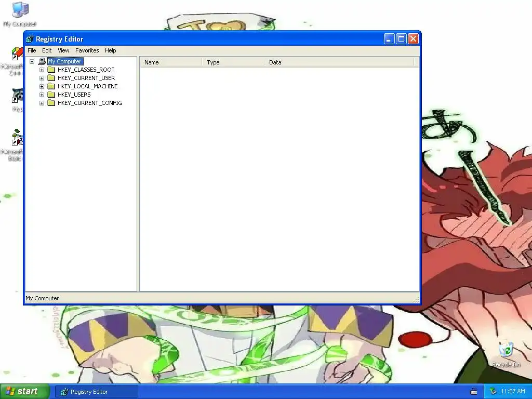The height and width of the screenshot is (399, 532).
Task: Expand HKEY_USERS key
Action: (x=42, y=95)
